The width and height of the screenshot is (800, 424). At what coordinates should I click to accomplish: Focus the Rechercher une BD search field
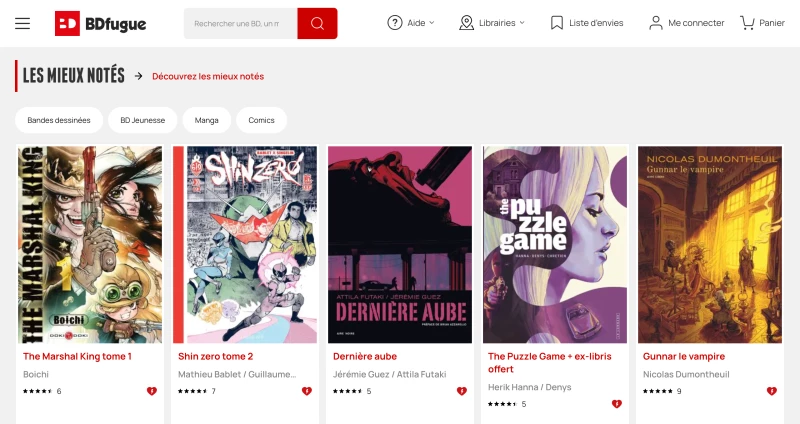tap(240, 23)
